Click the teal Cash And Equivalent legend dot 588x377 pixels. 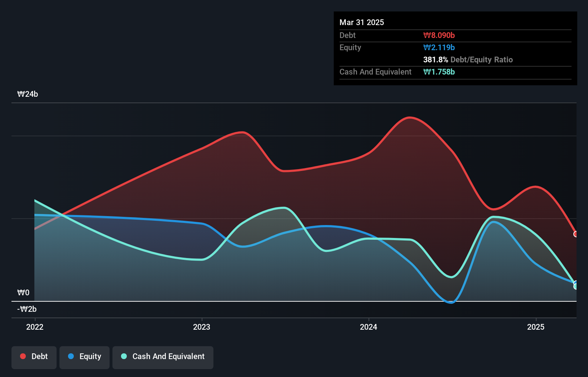coord(124,356)
